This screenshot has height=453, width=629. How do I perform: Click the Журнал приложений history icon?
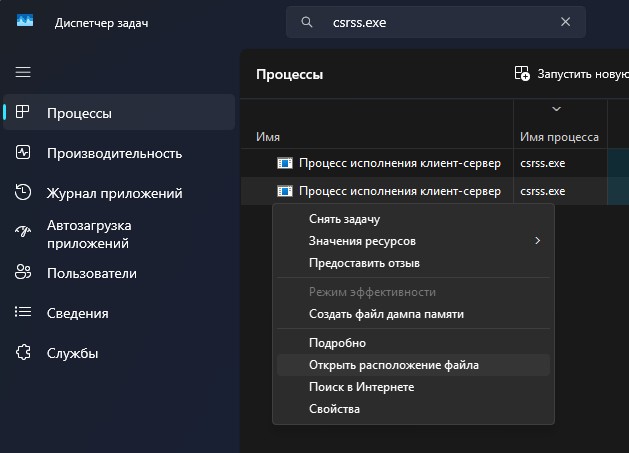[x=23, y=192]
